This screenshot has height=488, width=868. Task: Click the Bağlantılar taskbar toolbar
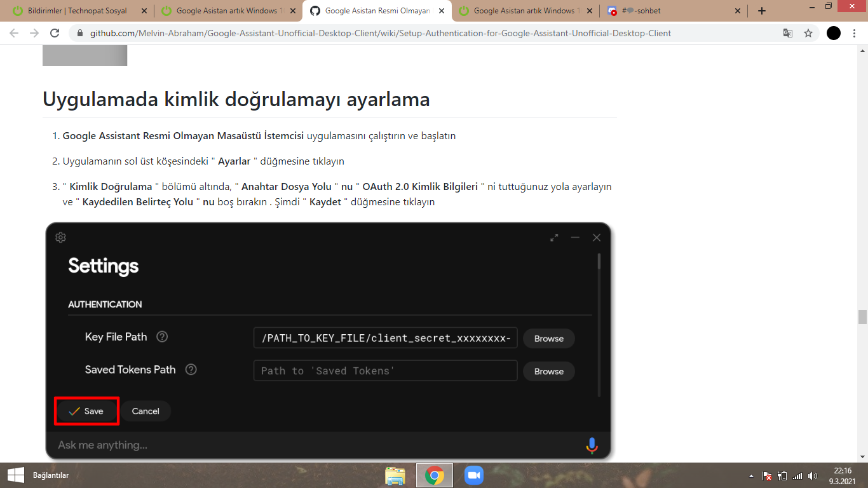point(51,475)
